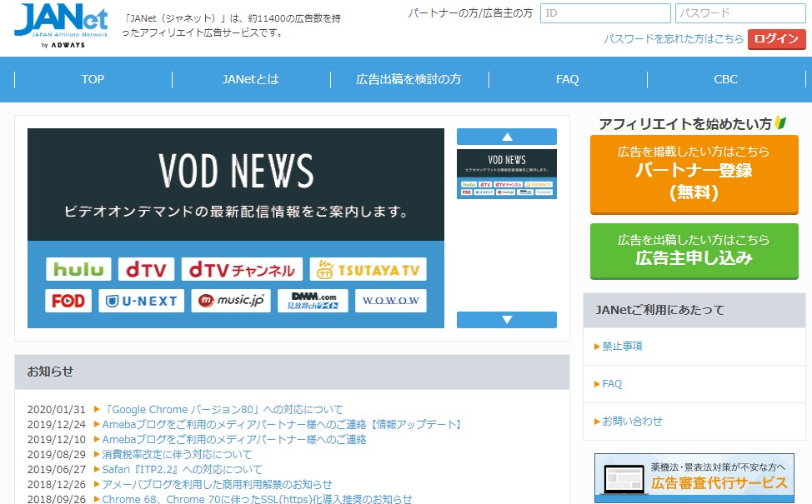Click the TSUTAYA TV logo
812x504 pixels.
tap(368, 269)
